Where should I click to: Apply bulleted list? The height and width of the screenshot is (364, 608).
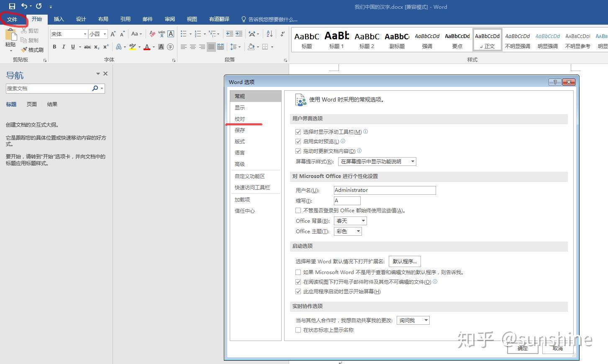[183, 34]
